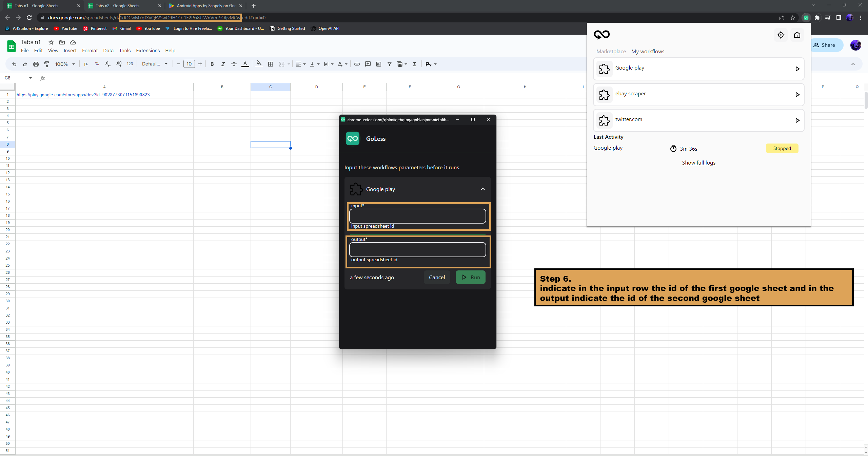This screenshot has width=868, height=456.
Task: Run the twitter.com workflow play icon
Action: tap(797, 120)
